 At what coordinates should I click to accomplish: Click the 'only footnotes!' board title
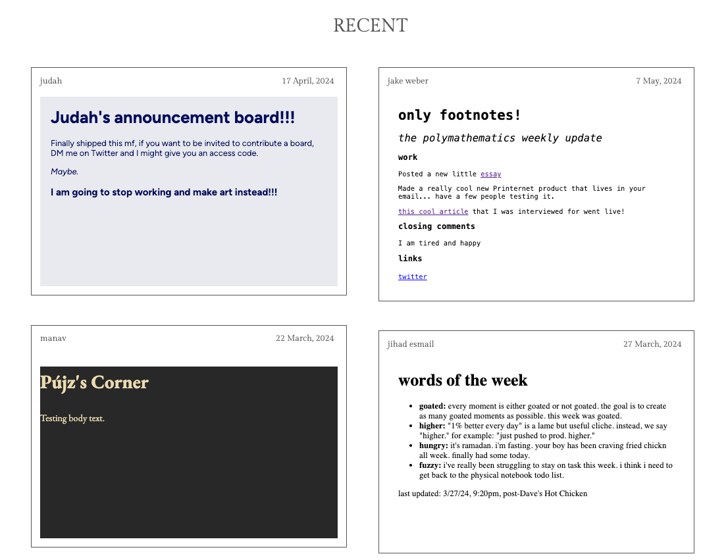click(x=459, y=115)
